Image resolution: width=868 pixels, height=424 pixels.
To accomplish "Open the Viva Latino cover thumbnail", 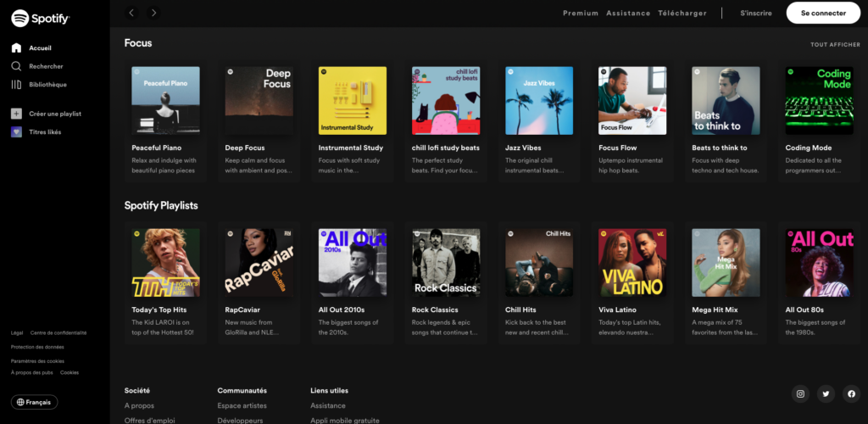I will [632, 263].
